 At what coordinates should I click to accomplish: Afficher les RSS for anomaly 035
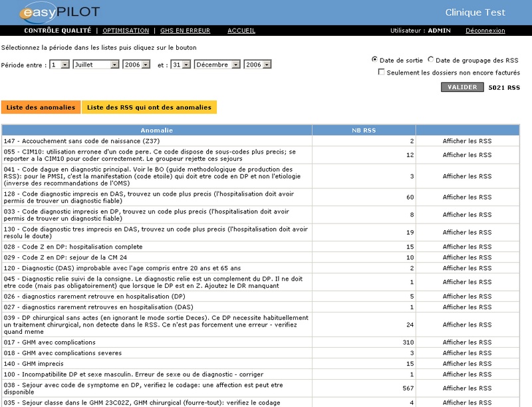coord(467,403)
